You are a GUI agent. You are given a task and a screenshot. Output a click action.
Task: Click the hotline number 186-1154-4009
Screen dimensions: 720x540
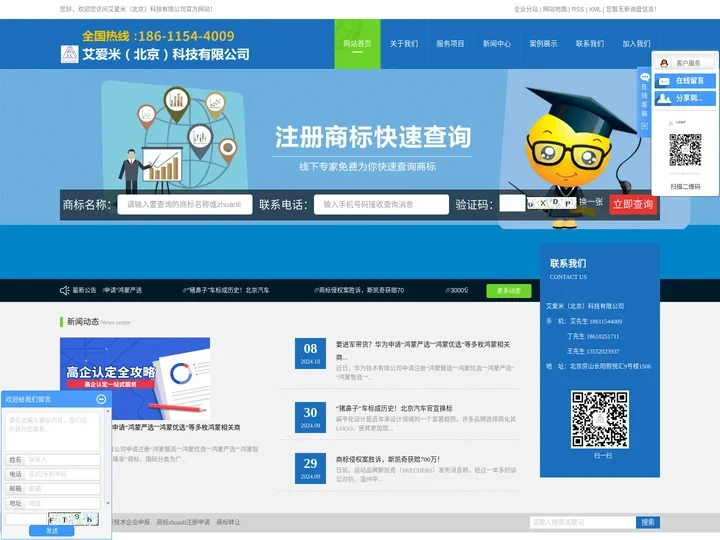pos(186,36)
